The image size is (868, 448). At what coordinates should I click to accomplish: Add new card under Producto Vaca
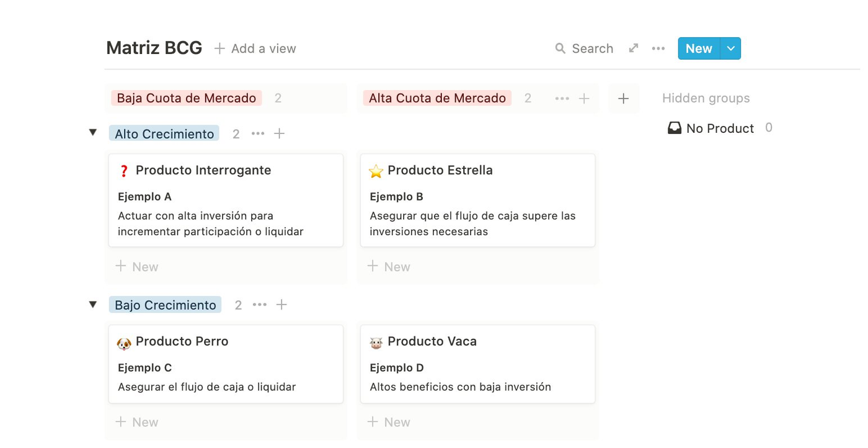click(389, 422)
